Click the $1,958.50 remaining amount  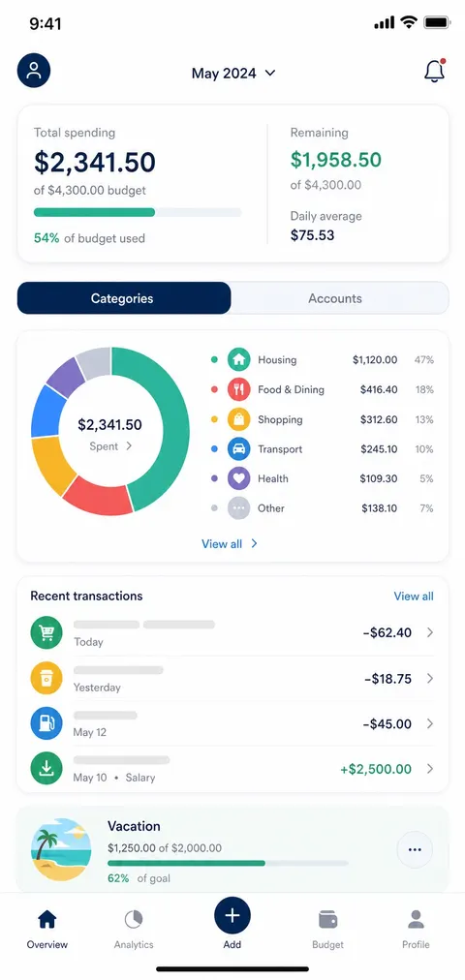pyautogui.click(x=335, y=160)
